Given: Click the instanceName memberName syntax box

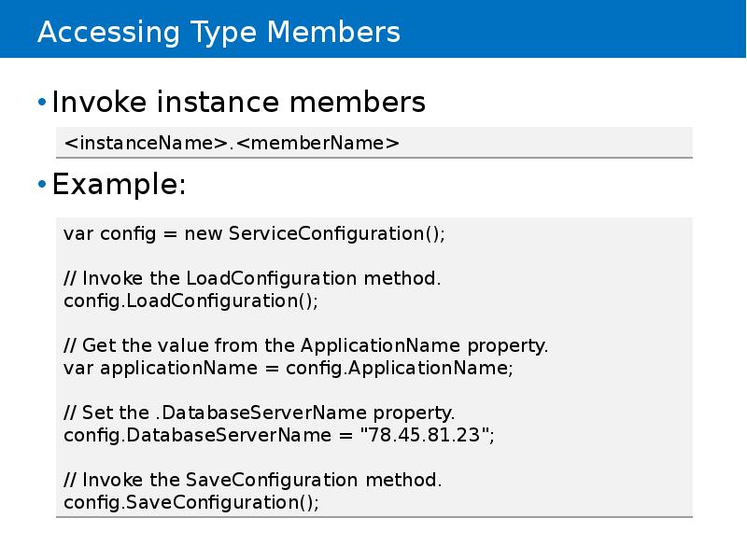Looking at the screenshot, I should [233, 142].
